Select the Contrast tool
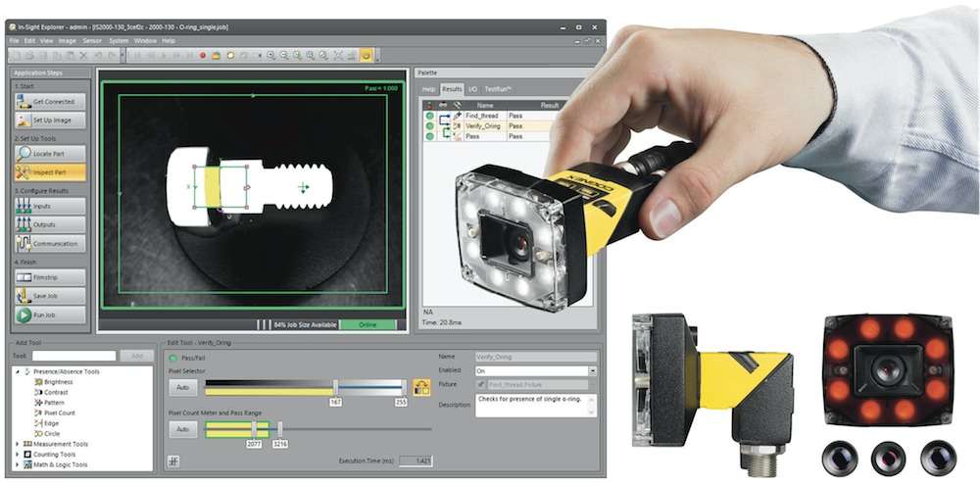The image size is (980, 483). [52, 393]
